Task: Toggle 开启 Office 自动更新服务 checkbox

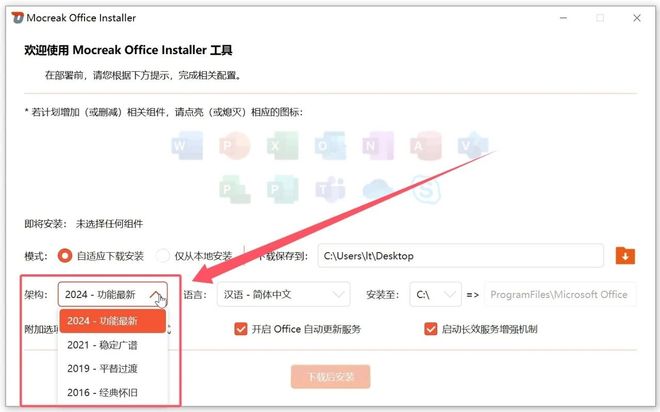Action: click(241, 329)
